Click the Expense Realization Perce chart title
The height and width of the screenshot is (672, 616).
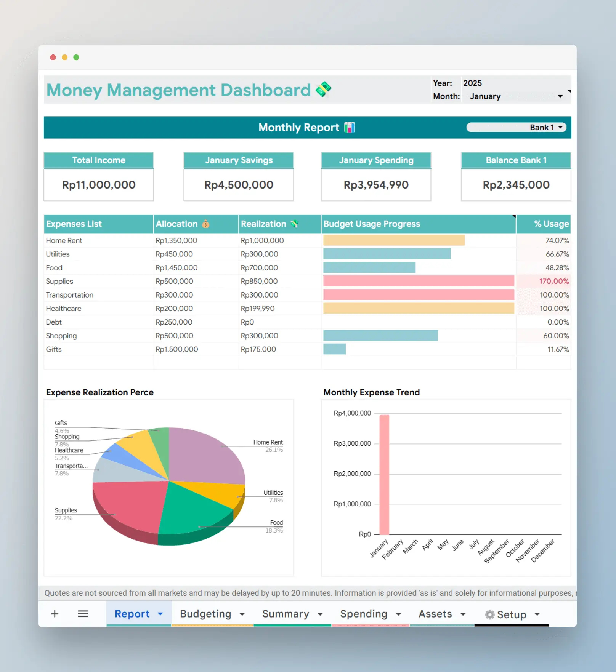(99, 392)
